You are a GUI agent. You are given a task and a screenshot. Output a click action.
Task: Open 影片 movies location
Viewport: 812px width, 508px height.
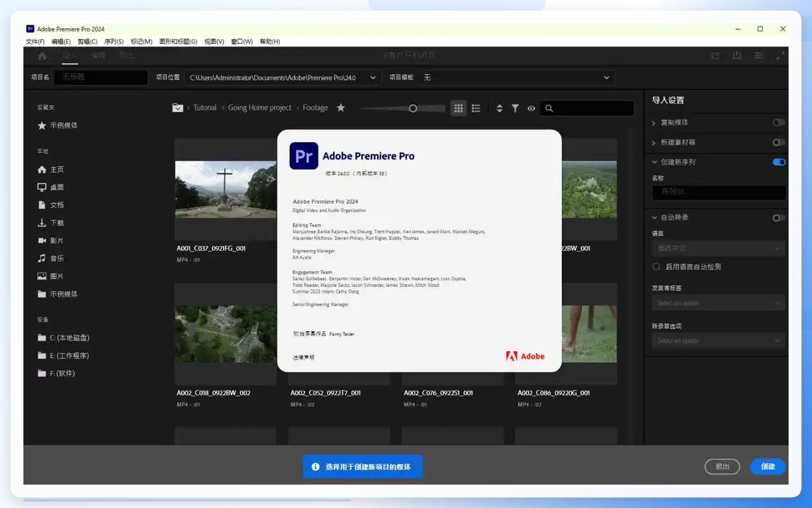click(x=51, y=241)
